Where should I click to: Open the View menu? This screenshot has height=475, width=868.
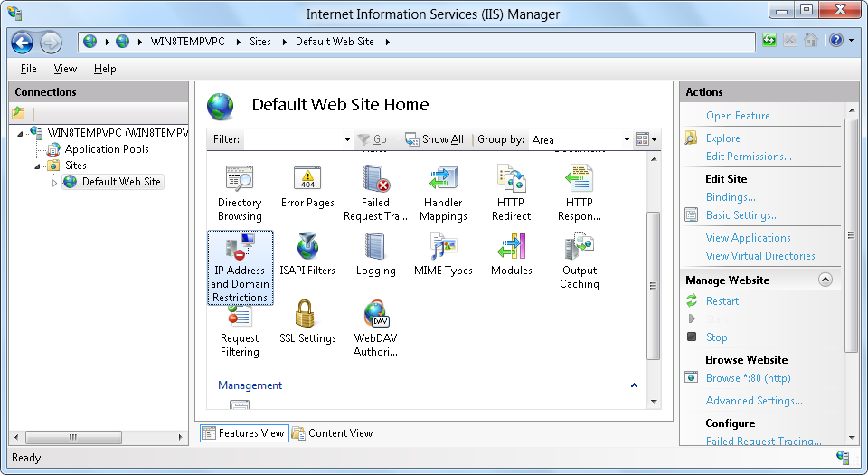65,69
